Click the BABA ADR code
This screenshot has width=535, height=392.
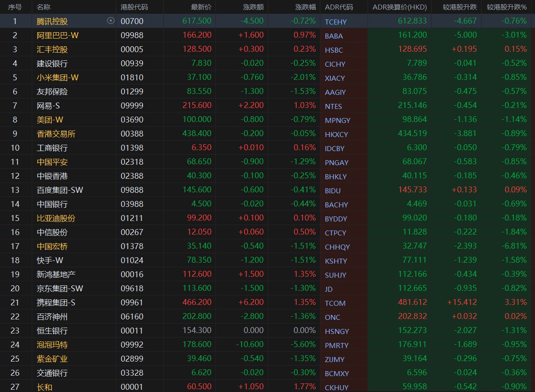click(334, 36)
